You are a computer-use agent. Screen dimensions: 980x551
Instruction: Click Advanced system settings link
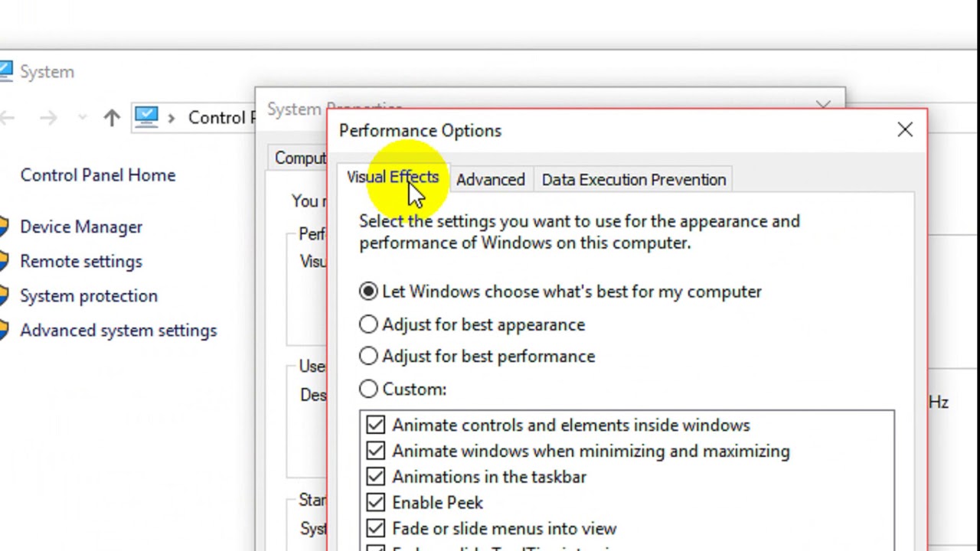tap(118, 331)
